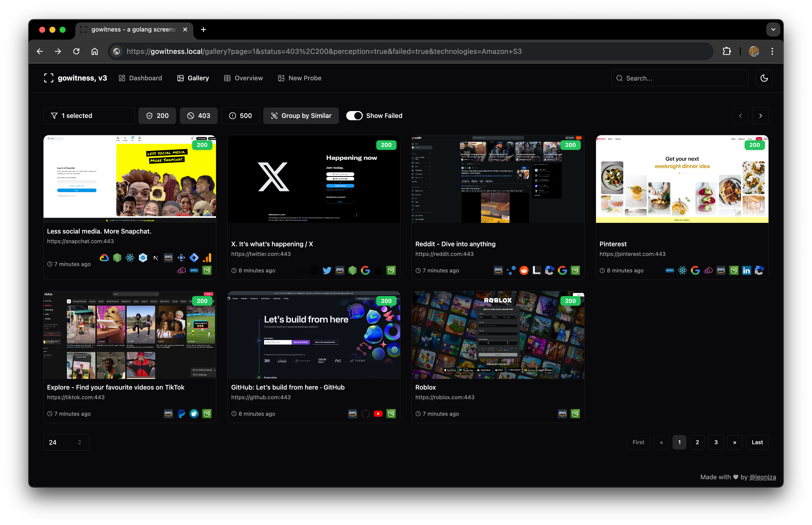Turn off the Show Failed switch

(x=354, y=116)
